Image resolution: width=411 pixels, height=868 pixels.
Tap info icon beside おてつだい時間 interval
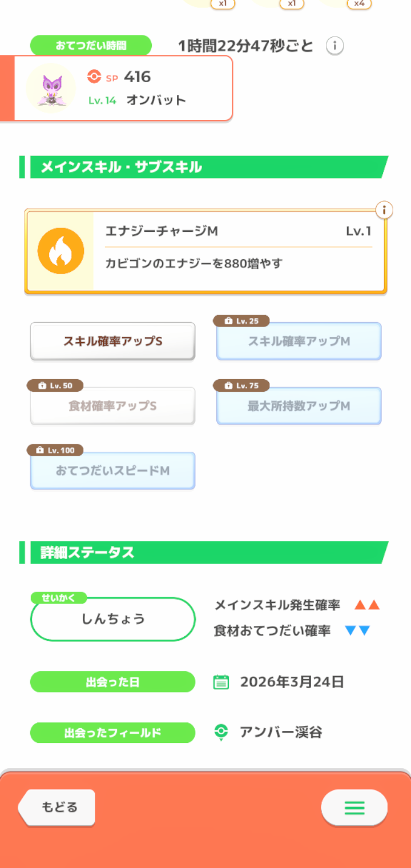tap(335, 46)
